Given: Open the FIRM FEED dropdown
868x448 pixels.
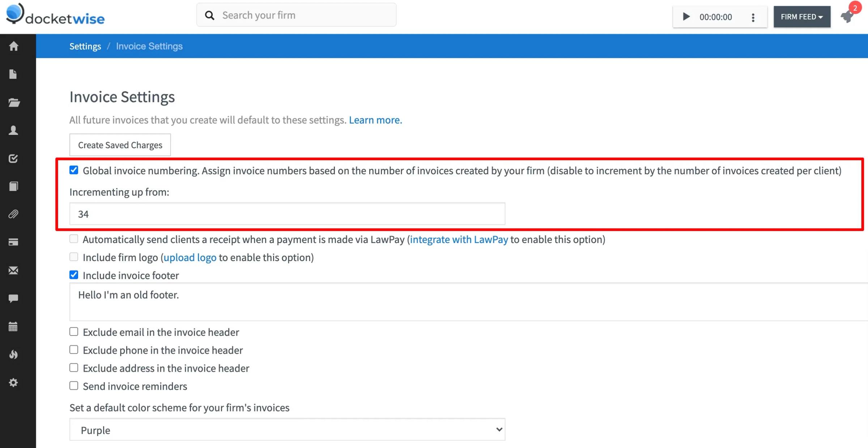Looking at the screenshot, I should pyautogui.click(x=802, y=16).
